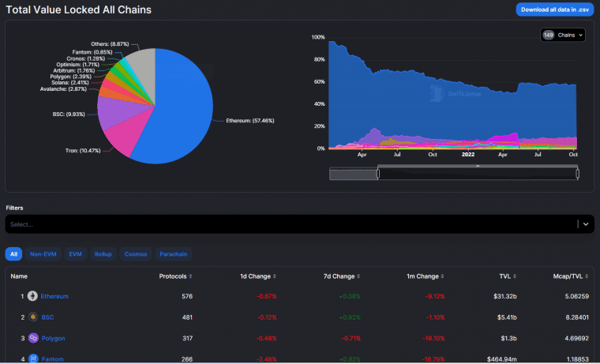Image resolution: width=600 pixels, height=364 pixels.
Task: Click the BSC: (9.93%) pie label
Action: [x=69, y=114]
